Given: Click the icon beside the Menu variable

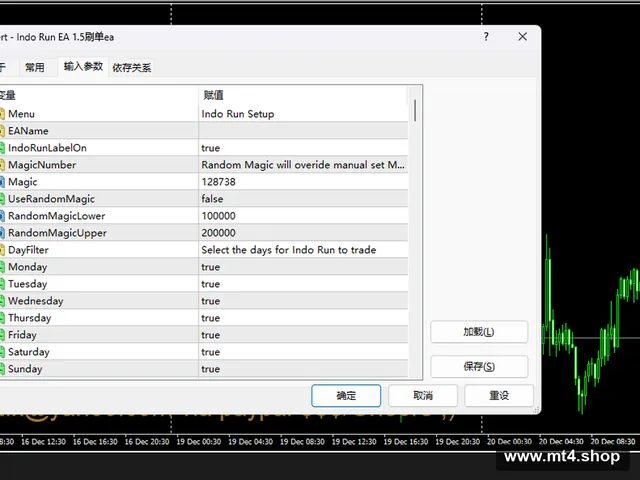Looking at the screenshot, I should (2, 114).
